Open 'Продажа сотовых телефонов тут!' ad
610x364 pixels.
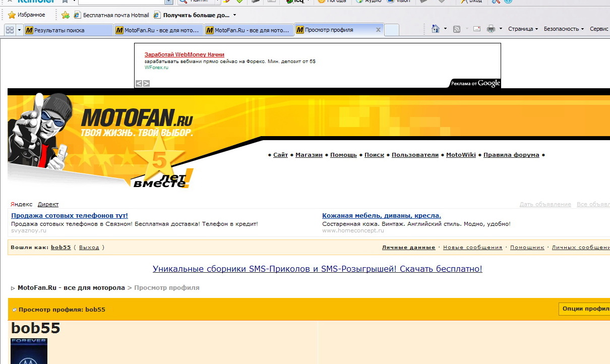coord(70,215)
